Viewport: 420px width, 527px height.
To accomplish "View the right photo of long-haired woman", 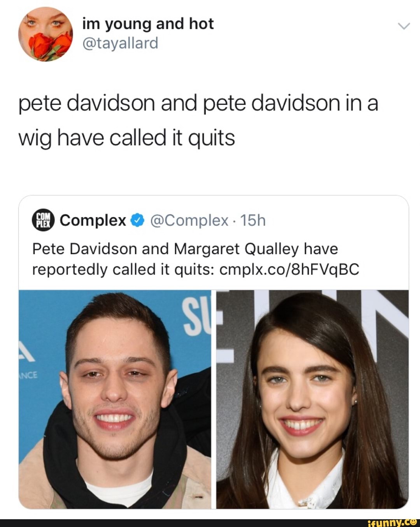I will (x=312, y=399).
